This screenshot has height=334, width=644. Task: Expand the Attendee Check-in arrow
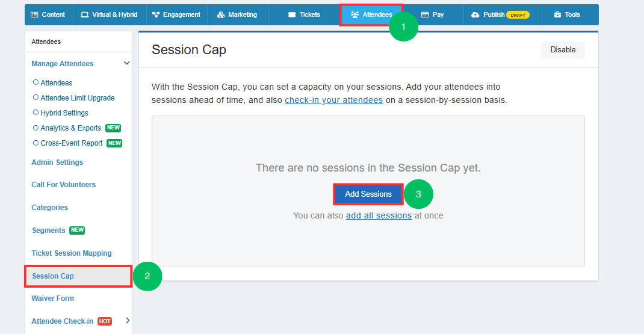[x=128, y=320]
